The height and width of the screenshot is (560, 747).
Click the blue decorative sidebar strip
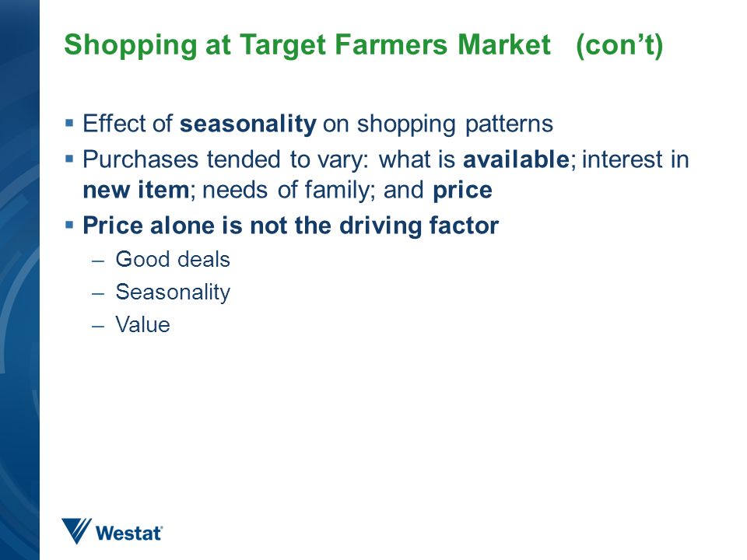pos(19,280)
